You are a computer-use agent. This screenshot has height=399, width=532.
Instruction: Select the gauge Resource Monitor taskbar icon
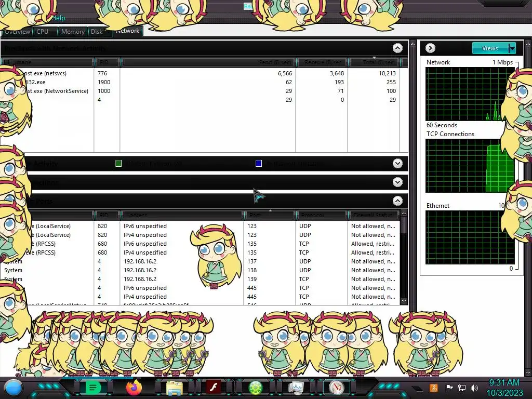coord(336,388)
